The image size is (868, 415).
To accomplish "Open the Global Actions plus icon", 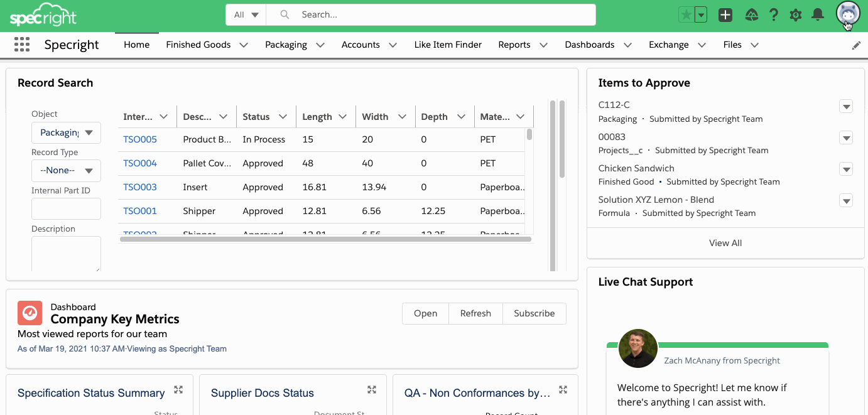I will tap(725, 15).
